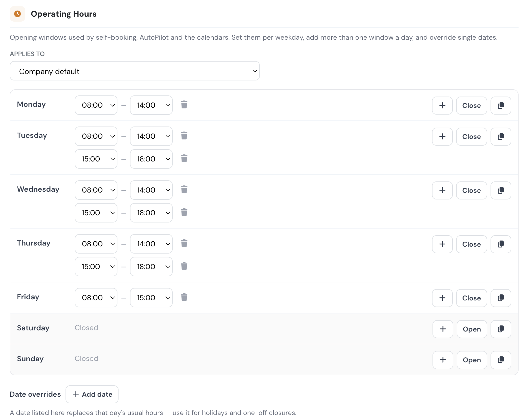Delete Thursday's 15:00–18:00 window
Viewport: 528px width, 420px height.
point(184,266)
